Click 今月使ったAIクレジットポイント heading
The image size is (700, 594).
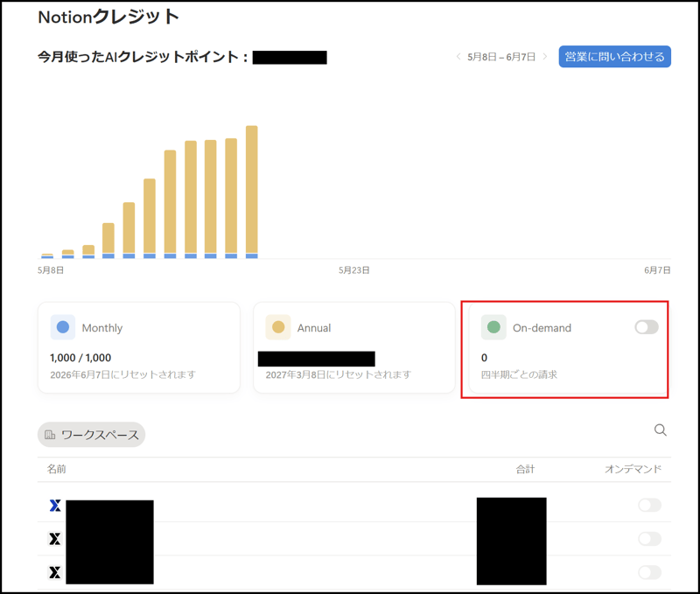coord(143,57)
